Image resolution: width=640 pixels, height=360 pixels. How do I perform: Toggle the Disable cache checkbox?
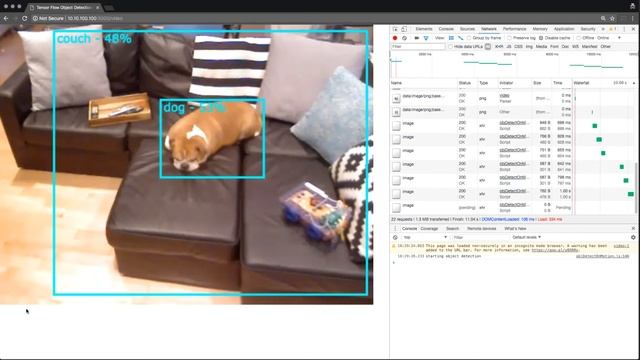pyautogui.click(x=541, y=38)
